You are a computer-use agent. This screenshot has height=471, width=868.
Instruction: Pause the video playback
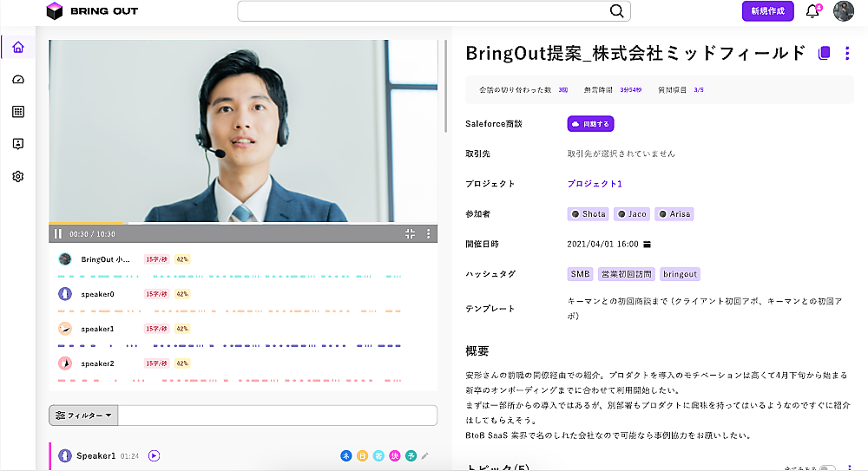(58, 233)
